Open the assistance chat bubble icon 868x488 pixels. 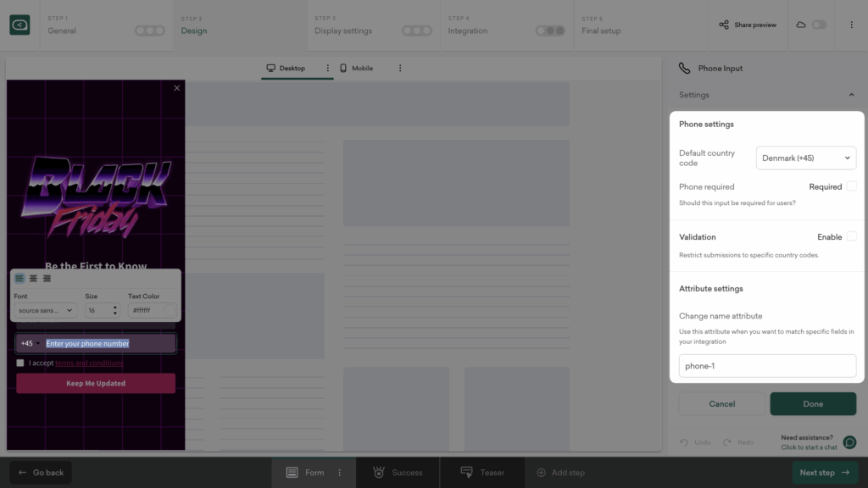[x=849, y=442]
